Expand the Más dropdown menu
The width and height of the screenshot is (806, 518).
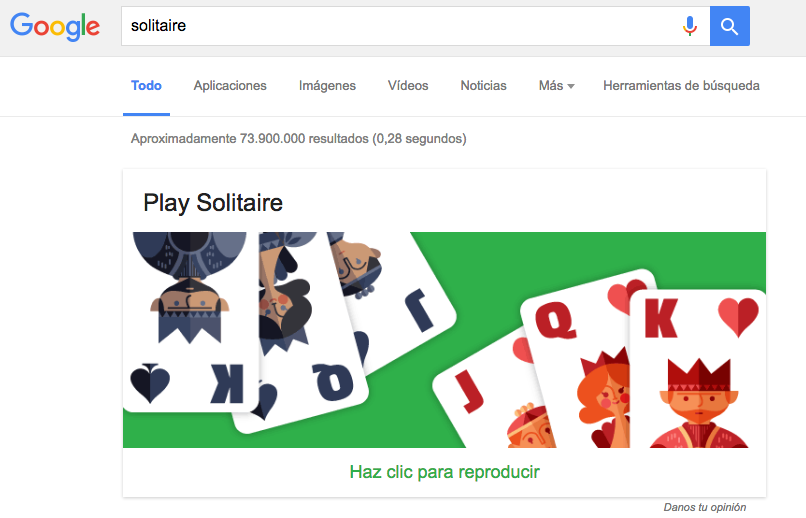pos(556,86)
